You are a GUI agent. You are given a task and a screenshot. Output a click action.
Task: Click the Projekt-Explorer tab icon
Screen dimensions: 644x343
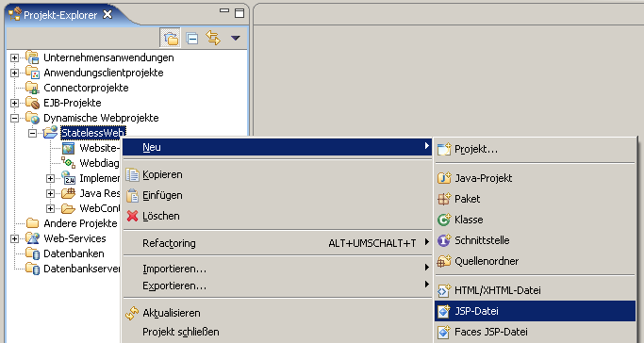(x=15, y=14)
